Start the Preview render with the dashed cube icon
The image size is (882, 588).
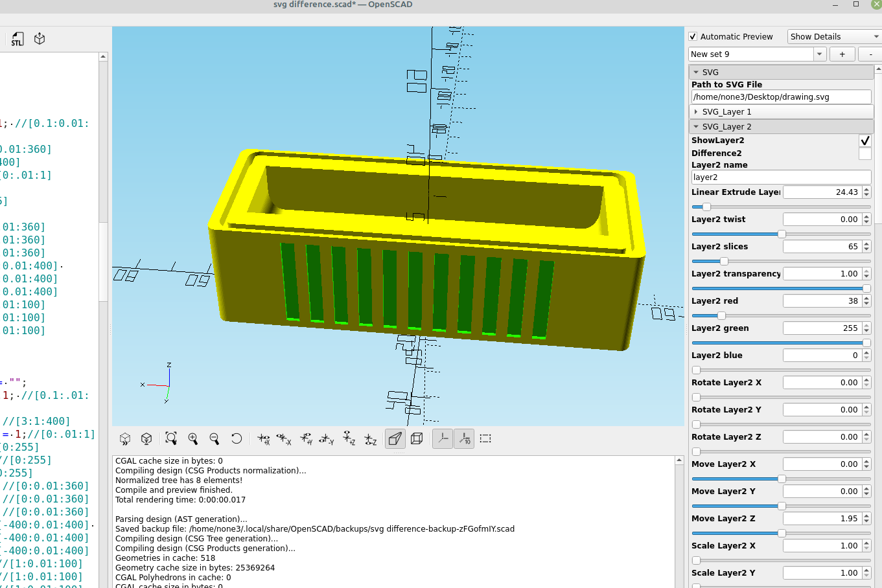pyautogui.click(x=124, y=438)
